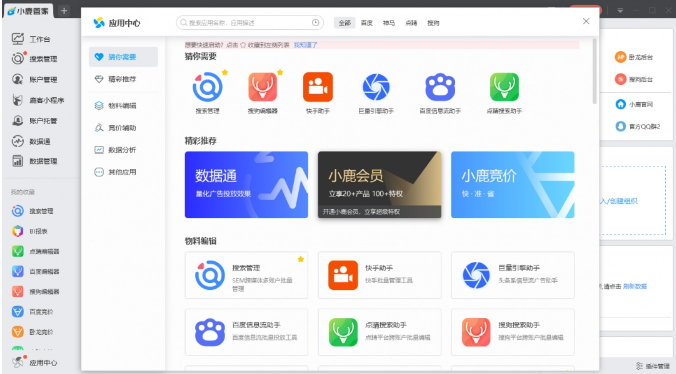Toggle favorite star on 搜索管理 card
Viewport: 676px width, 374px height.
[x=300, y=259]
